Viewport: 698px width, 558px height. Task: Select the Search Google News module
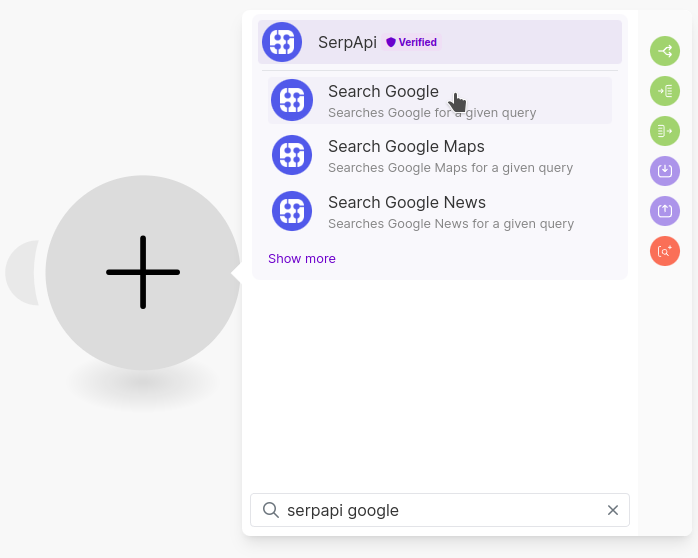(x=440, y=211)
